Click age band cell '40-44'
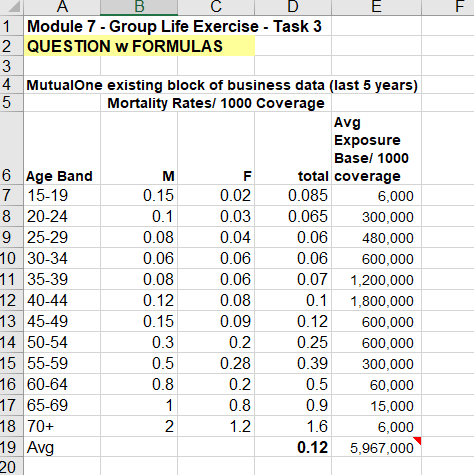474x475 pixels. [62, 300]
